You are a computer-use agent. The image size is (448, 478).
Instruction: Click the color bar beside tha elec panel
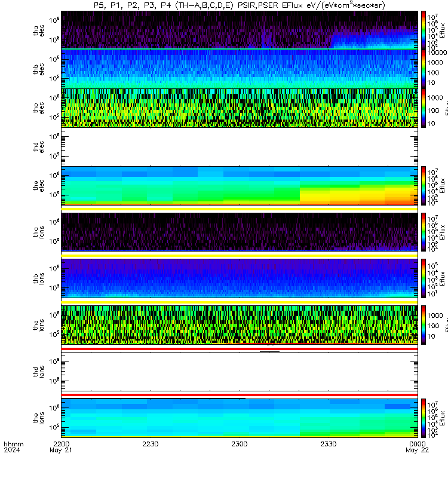pos(424,30)
